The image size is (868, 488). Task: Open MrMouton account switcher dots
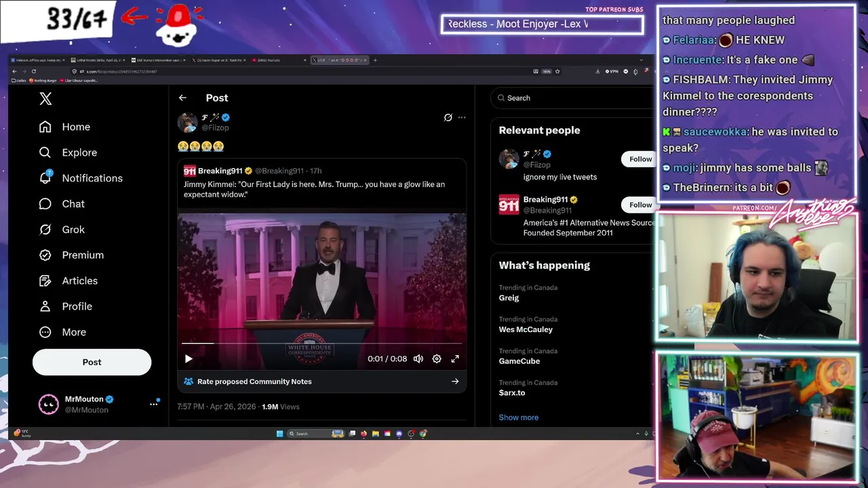[x=153, y=404]
